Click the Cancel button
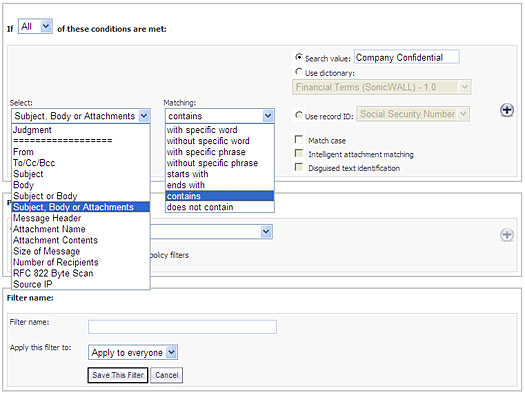This screenshot has height=395, width=525. 166,375
